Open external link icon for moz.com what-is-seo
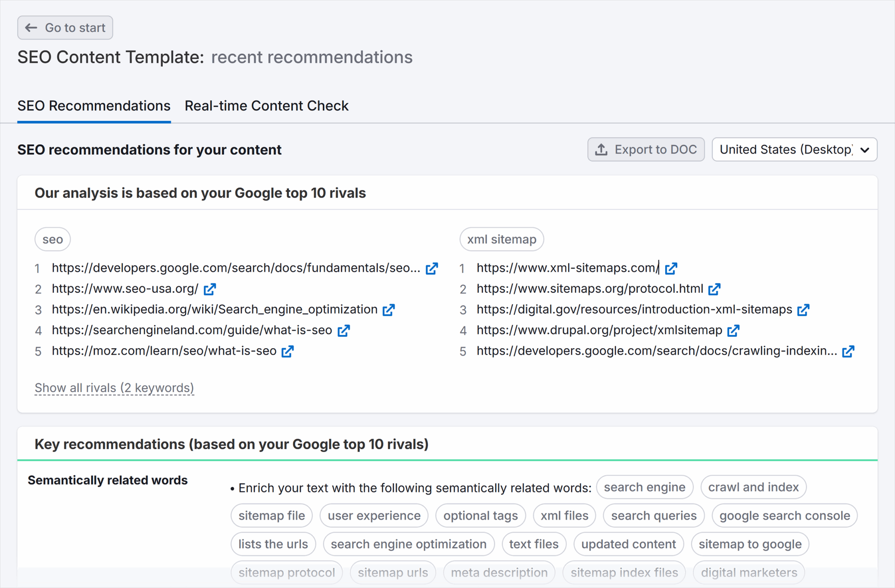Image resolution: width=895 pixels, height=588 pixels. (x=288, y=351)
